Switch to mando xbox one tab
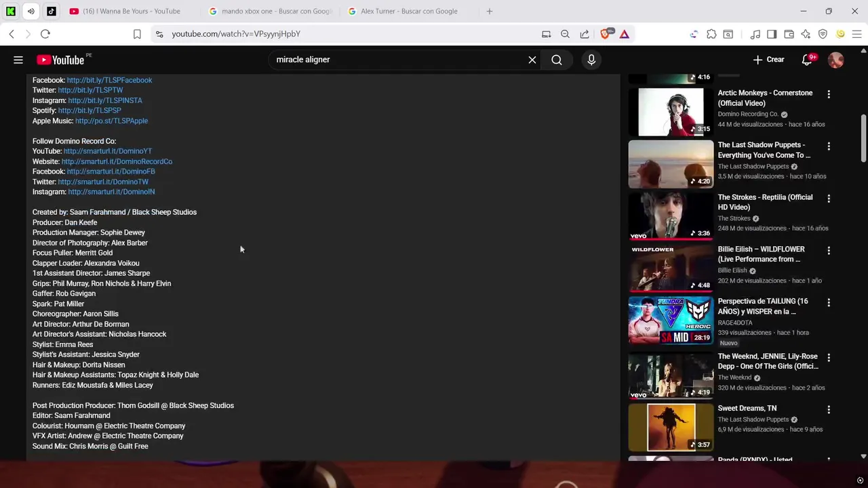Viewport: 868px width, 488px height. pyautogui.click(x=271, y=11)
